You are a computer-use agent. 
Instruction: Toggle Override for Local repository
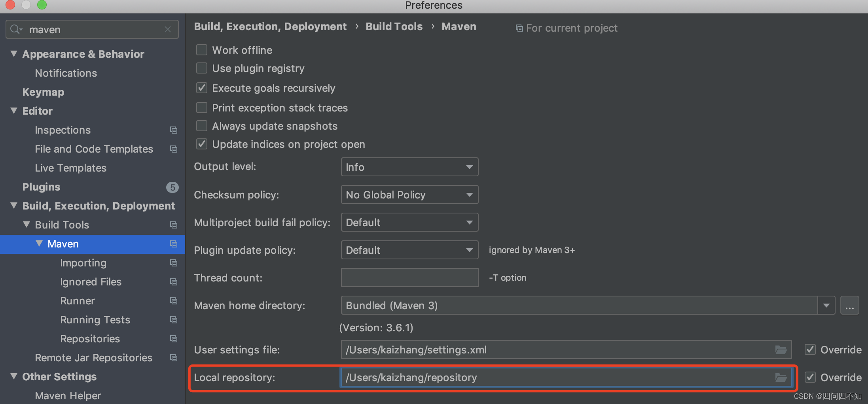coord(810,377)
